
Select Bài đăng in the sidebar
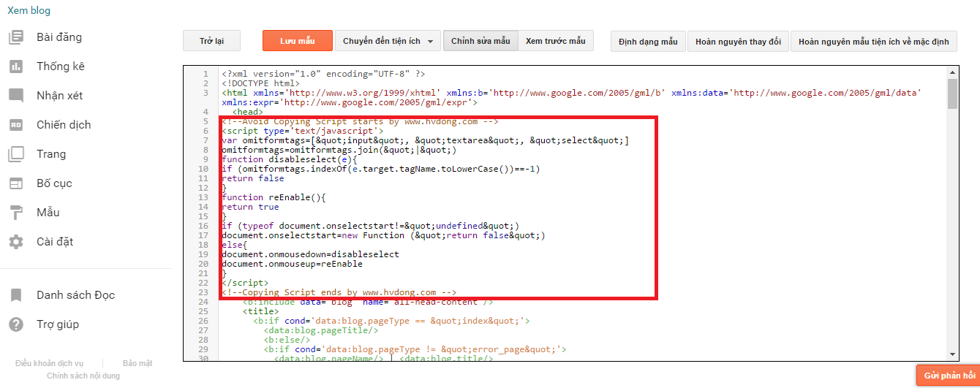tap(59, 37)
